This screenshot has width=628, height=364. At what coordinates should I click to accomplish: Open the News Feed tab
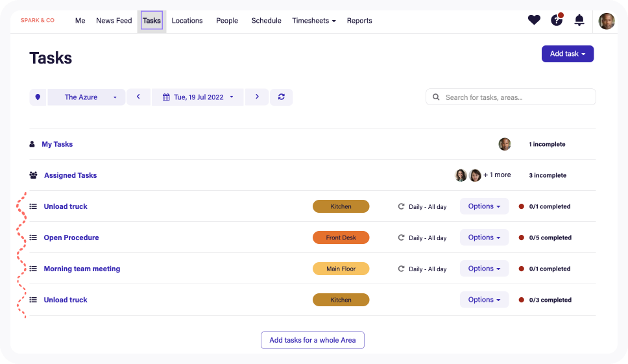114,21
